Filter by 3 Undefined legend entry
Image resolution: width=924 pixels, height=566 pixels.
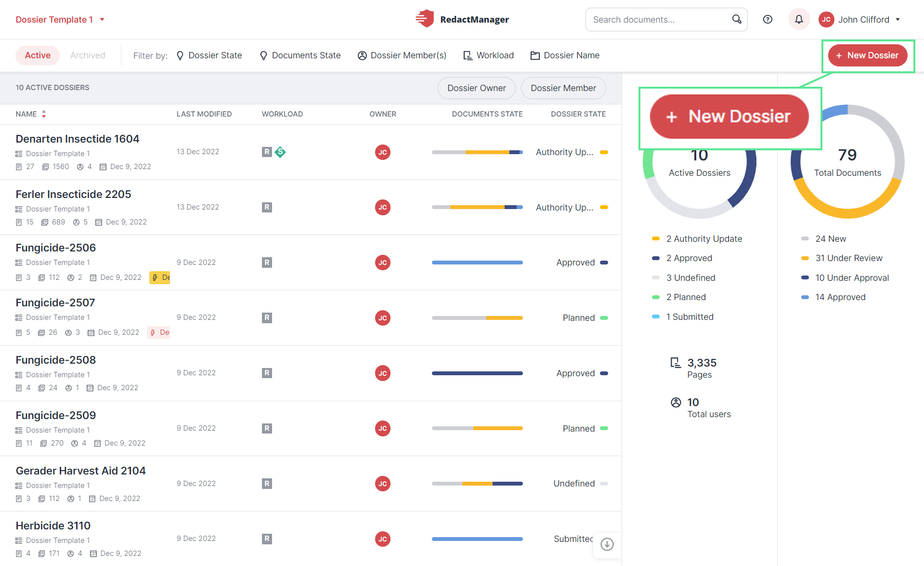click(x=684, y=278)
